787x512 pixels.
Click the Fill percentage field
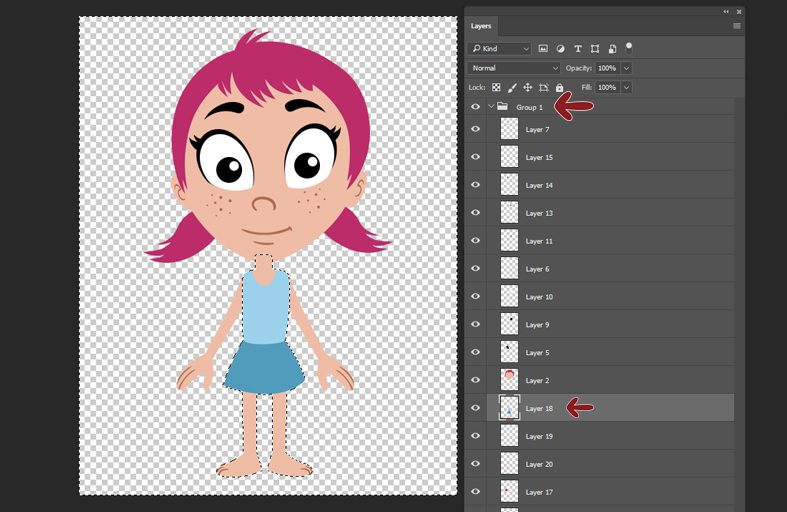point(607,88)
